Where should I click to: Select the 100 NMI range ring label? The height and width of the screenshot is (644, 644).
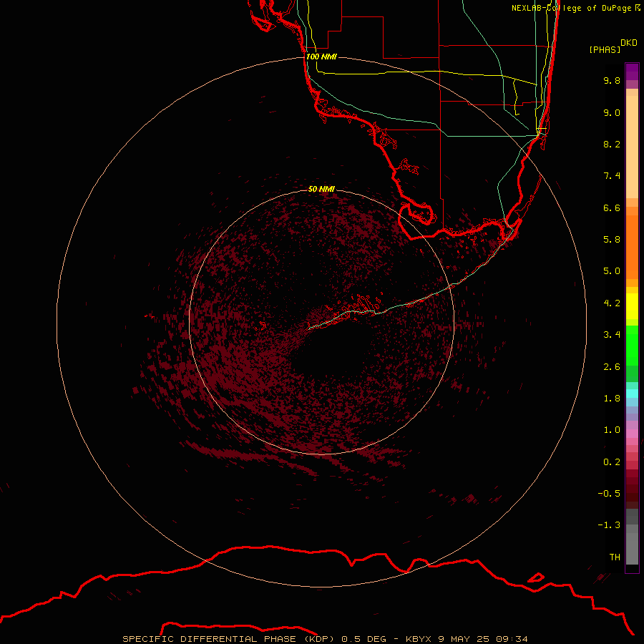[x=321, y=57]
